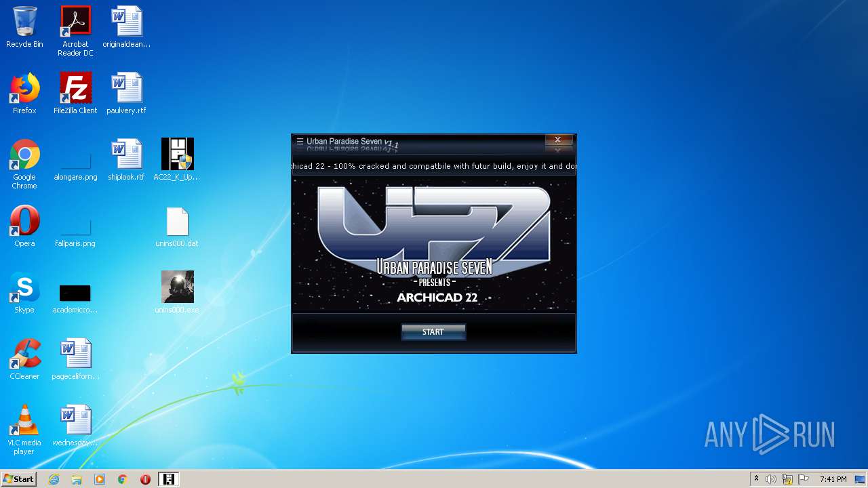Switch to the AC22 installer taskbar button

tap(168, 479)
